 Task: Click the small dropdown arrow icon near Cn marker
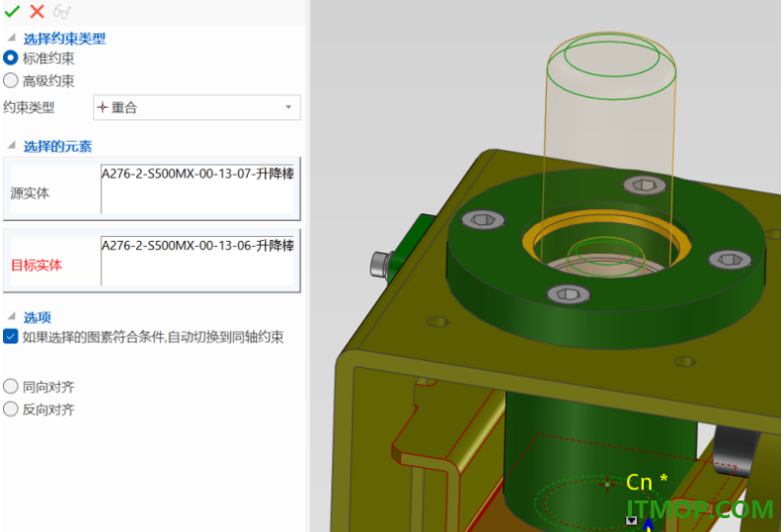click(631, 520)
